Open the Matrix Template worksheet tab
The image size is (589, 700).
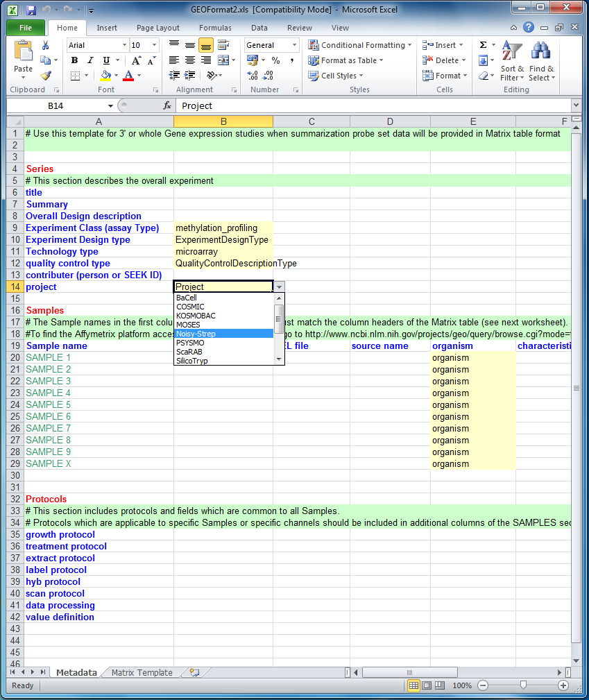point(142,672)
